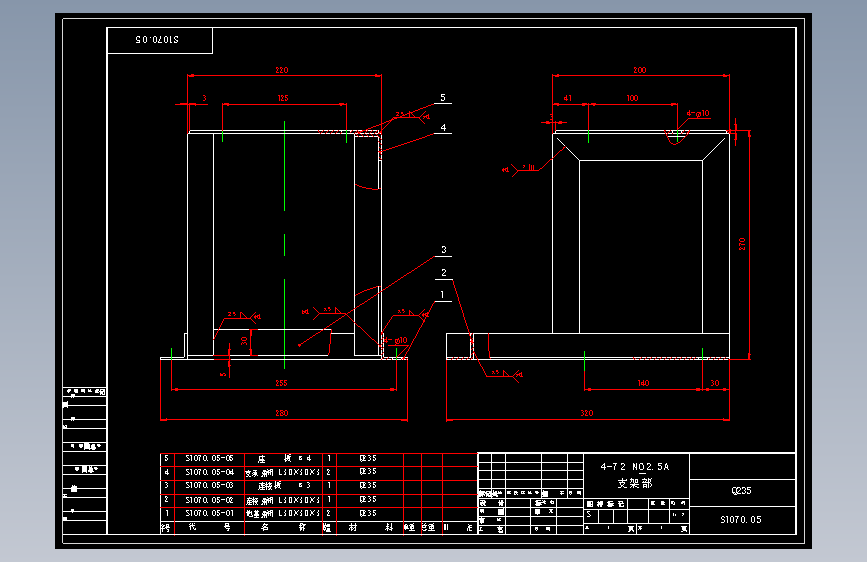Select the 4-72 NO2.5A title text
Screen dimensions: 867x562
[635, 467]
